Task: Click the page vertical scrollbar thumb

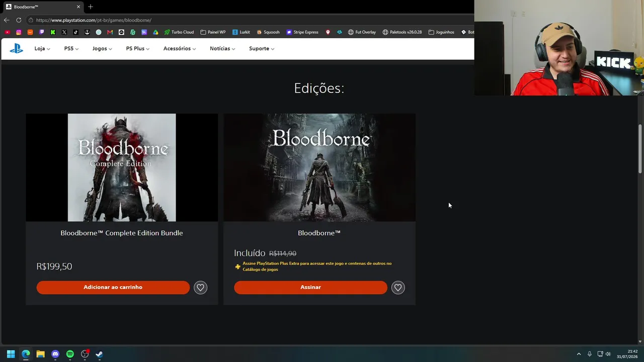Action: point(640,149)
